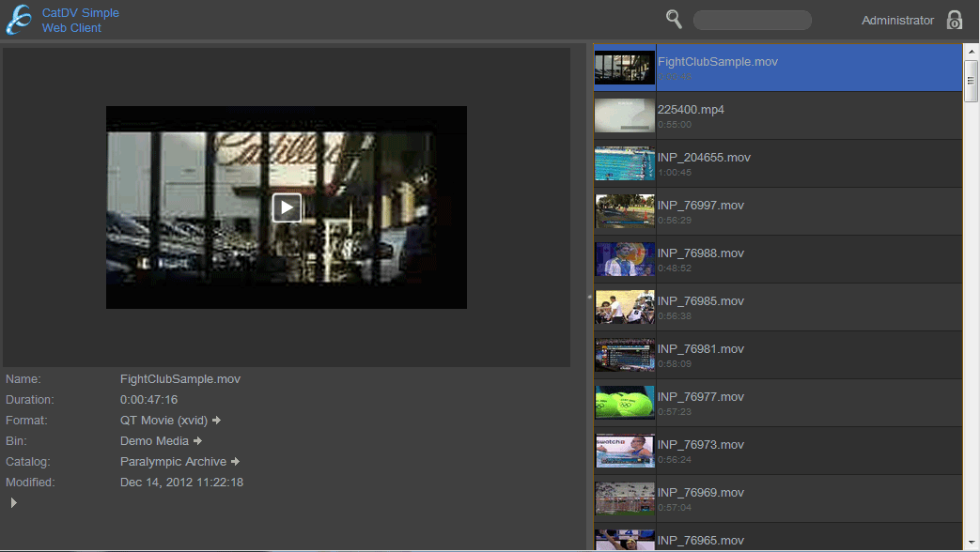Select the INP_76973.mov thumbnail
This screenshot has height=552, width=980.
point(625,451)
